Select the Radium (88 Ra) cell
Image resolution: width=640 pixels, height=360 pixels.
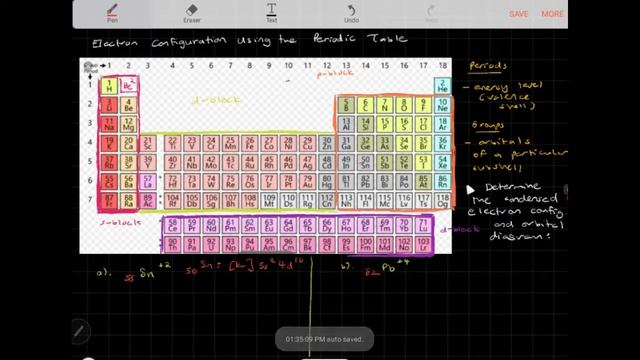tap(128, 201)
